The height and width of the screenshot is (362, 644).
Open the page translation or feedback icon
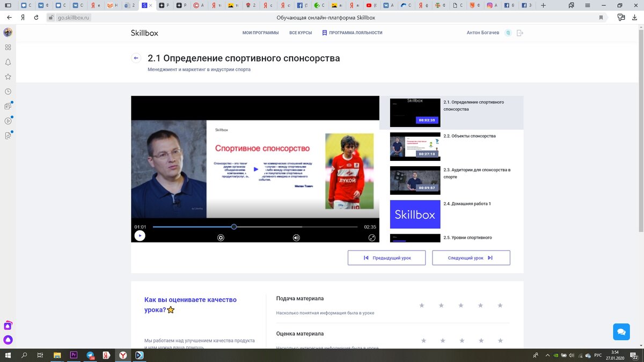pos(621,17)
